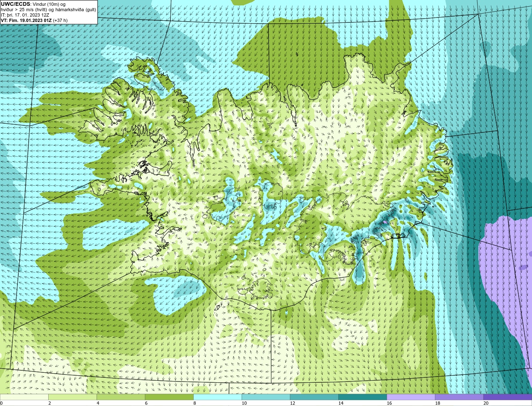Click the legend scale label '6'

click(146, 403)
